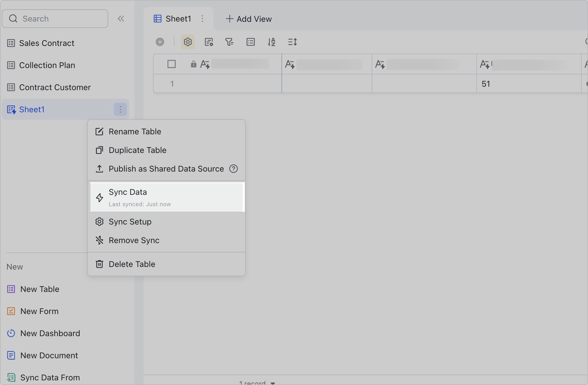Open the grouping list icon in toolbar

click(x=250, y=42)
